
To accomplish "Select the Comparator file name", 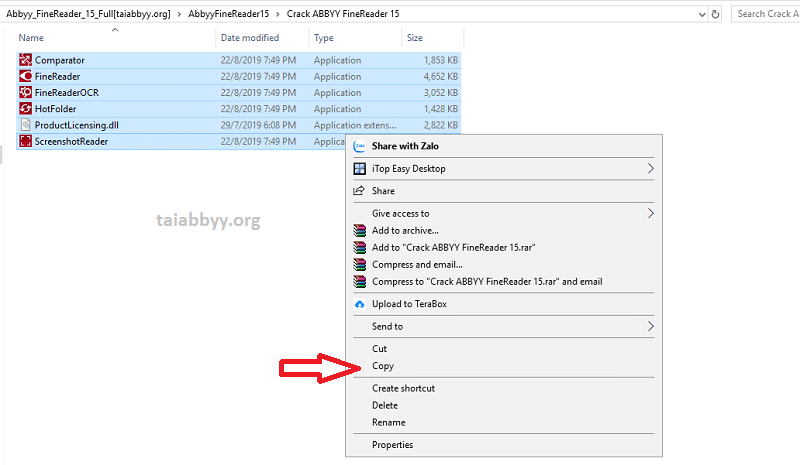I will (x=60, y=60).
